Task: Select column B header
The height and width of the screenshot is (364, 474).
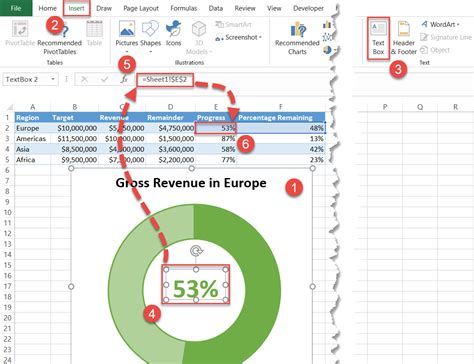Action: (x=74, y=107)
